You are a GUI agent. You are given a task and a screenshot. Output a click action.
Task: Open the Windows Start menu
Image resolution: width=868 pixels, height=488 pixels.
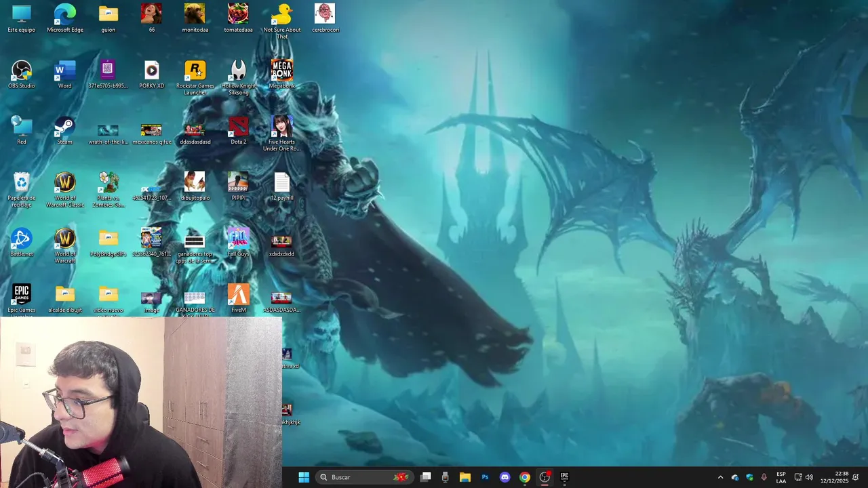(x=304, y=477)
